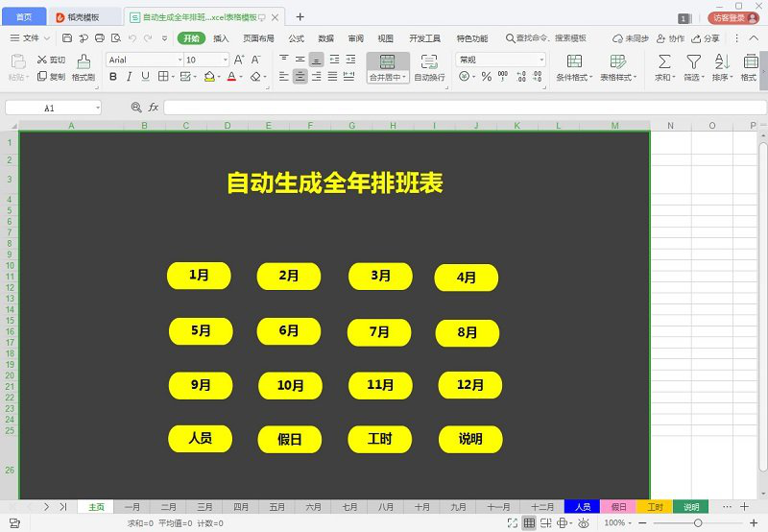Click the Copy (复制) icon

click(42, 77)
